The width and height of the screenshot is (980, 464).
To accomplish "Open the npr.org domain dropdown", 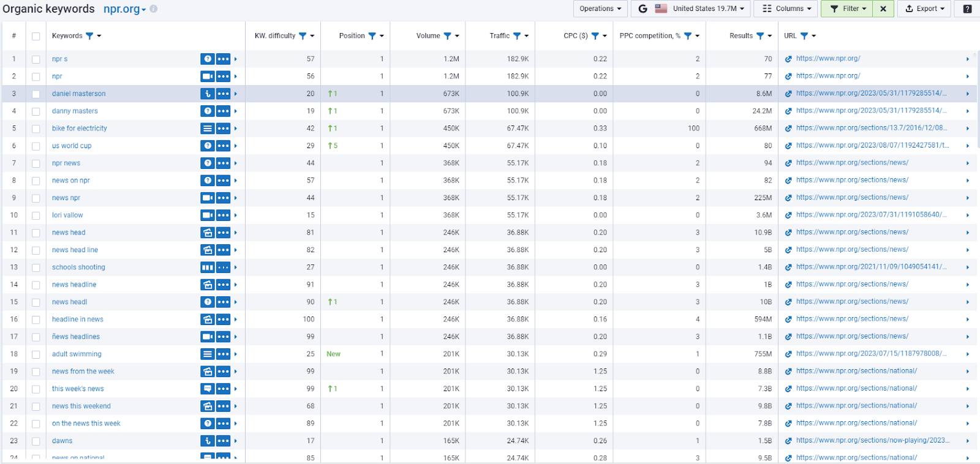I will click(x=124, y=9).
